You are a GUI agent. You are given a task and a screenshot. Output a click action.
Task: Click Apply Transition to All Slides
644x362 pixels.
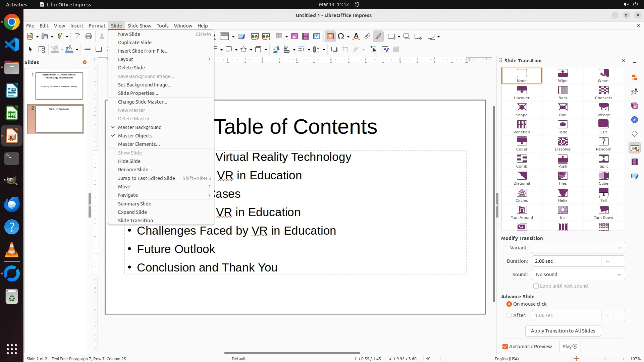pos(563,331)
